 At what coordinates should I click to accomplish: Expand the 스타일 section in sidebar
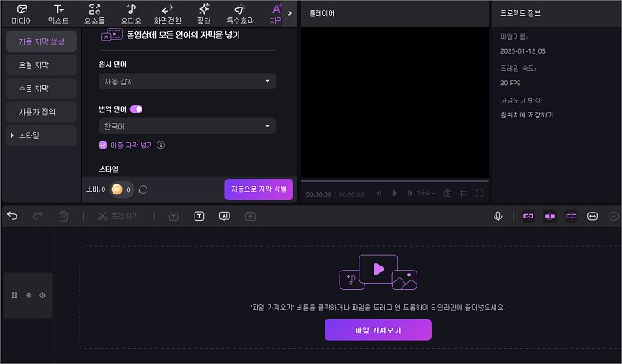coord(41,135)
